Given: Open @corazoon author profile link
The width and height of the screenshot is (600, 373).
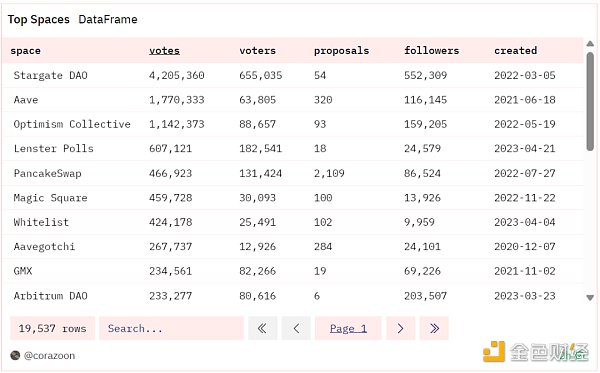Looking at the screenshot, I should click(49, 356).
